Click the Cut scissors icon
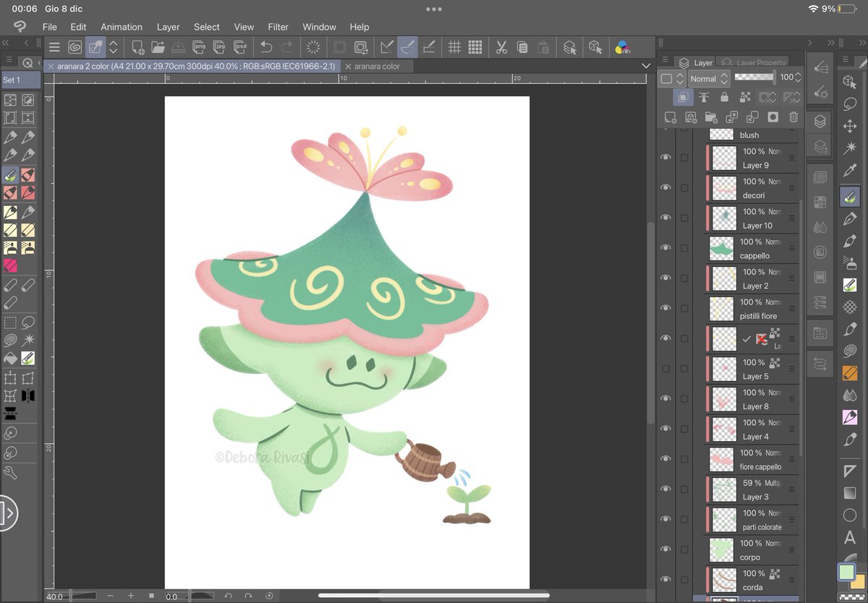Screen dimensions: 868x603 (501, 48)
